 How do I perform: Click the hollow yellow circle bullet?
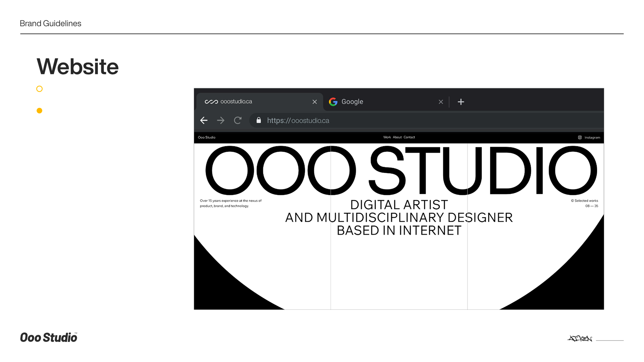(39, 89)
